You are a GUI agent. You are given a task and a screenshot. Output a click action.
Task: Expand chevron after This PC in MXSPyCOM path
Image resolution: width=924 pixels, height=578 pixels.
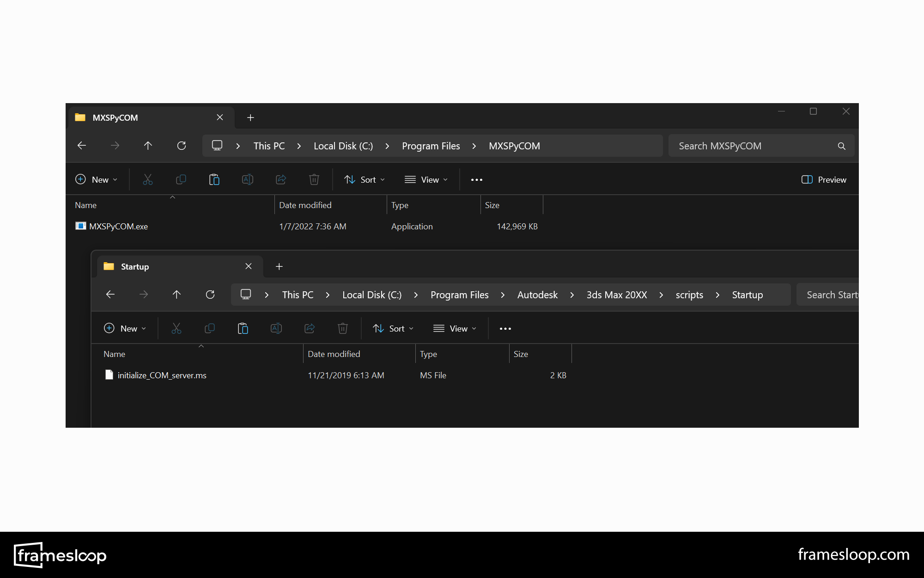tap(299, 146)
